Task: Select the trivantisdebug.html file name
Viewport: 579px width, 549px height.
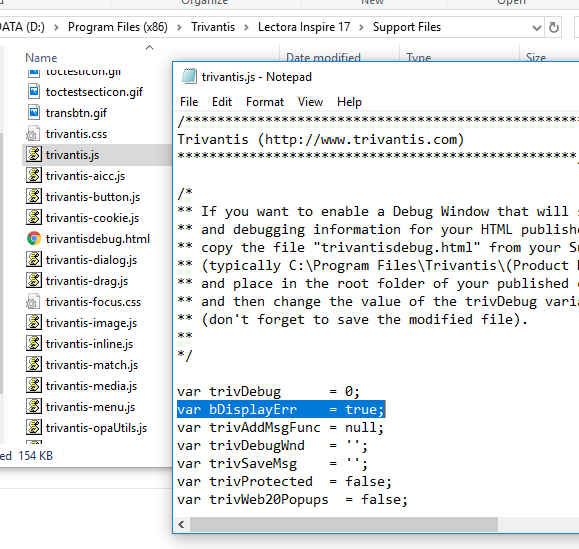Action: click(x=98, y=239)
